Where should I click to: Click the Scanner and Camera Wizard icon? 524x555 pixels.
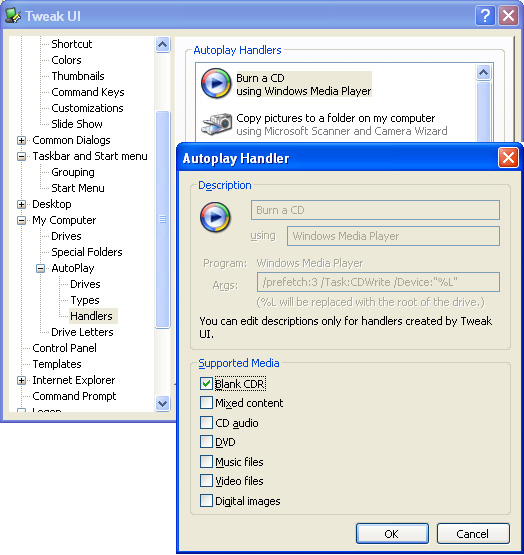point(217,124)
